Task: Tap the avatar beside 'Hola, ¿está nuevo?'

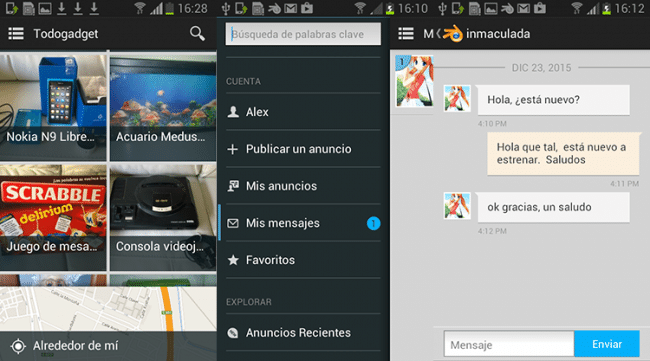Action: [457, 98]
